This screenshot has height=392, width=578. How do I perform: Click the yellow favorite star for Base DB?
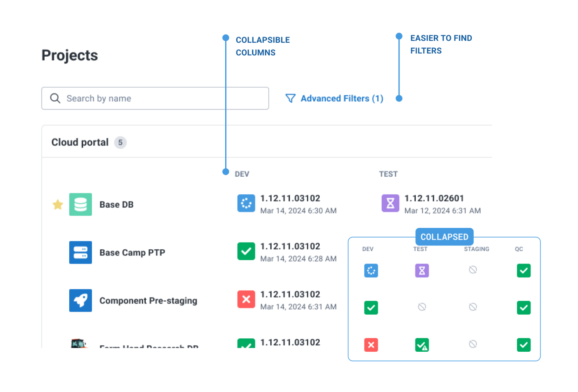coord(58,204)
